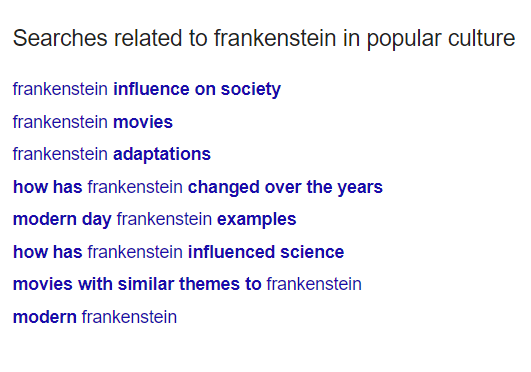
Task: Choose 'movies with similar themes to frankenstein'
Action: (x=187, y=284)
